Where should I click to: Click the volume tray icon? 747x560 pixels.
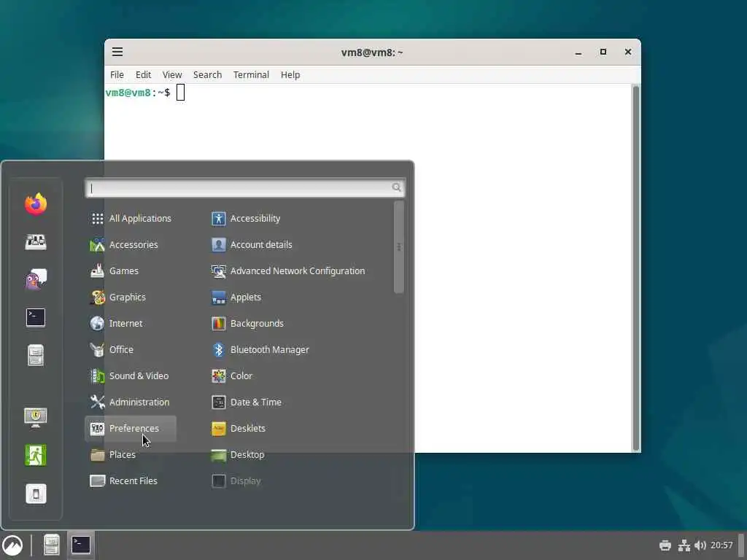(x=700, y=545)
